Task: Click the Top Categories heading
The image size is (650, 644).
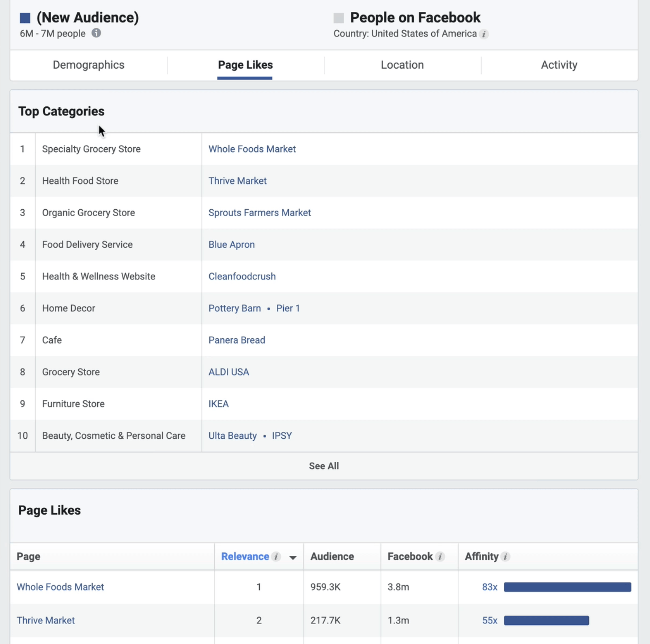Action: (61, 111)
